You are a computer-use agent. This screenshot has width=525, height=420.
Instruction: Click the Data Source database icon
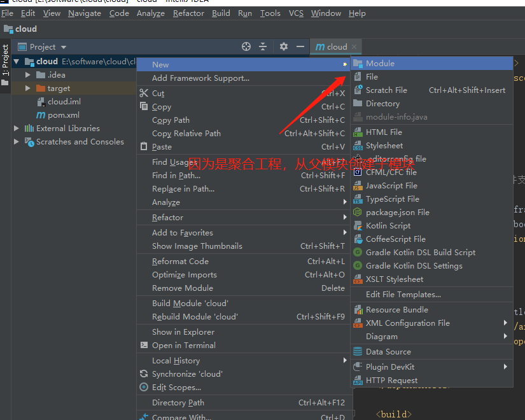pyautogui.click(x=358, y=352)
